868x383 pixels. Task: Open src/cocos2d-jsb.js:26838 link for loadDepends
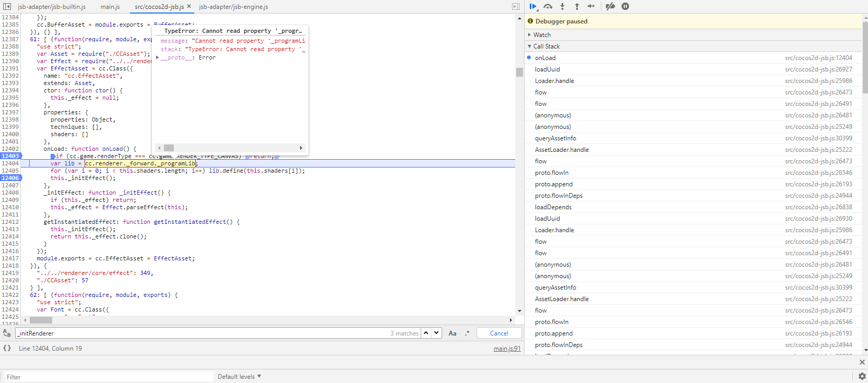tap(818, 207)
